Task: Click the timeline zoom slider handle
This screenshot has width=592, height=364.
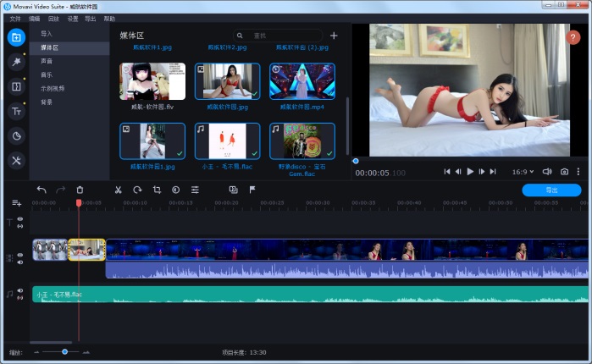Action: (x=64, y=351)
